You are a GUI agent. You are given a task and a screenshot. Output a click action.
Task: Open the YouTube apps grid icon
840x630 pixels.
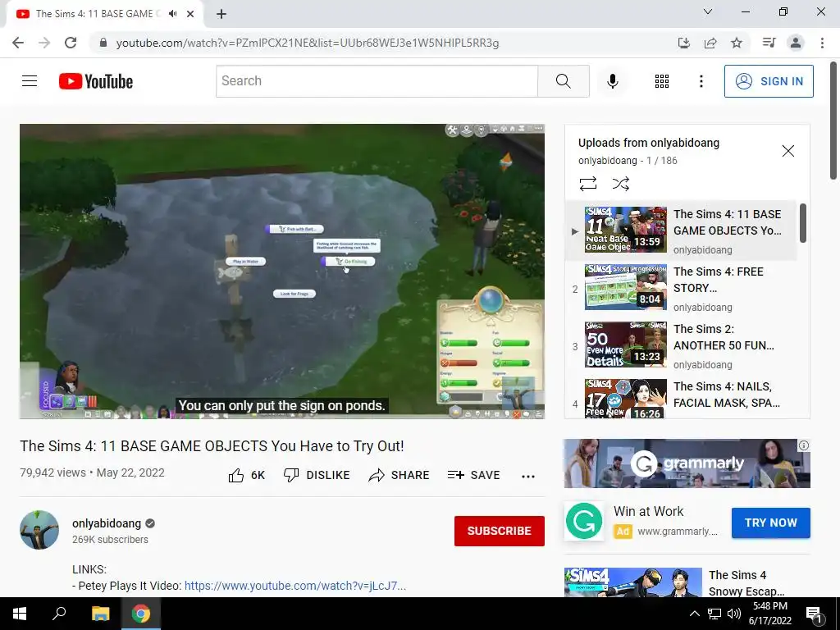click(662, 81)
